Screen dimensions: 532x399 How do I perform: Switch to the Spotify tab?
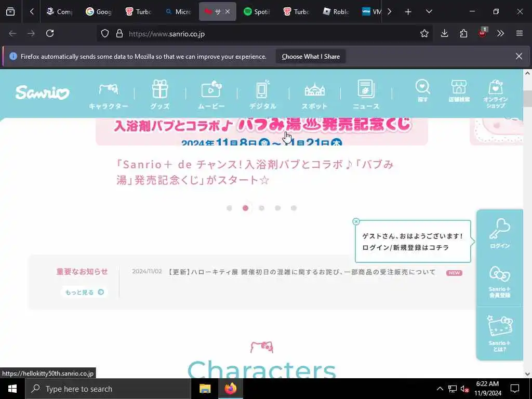257,11
